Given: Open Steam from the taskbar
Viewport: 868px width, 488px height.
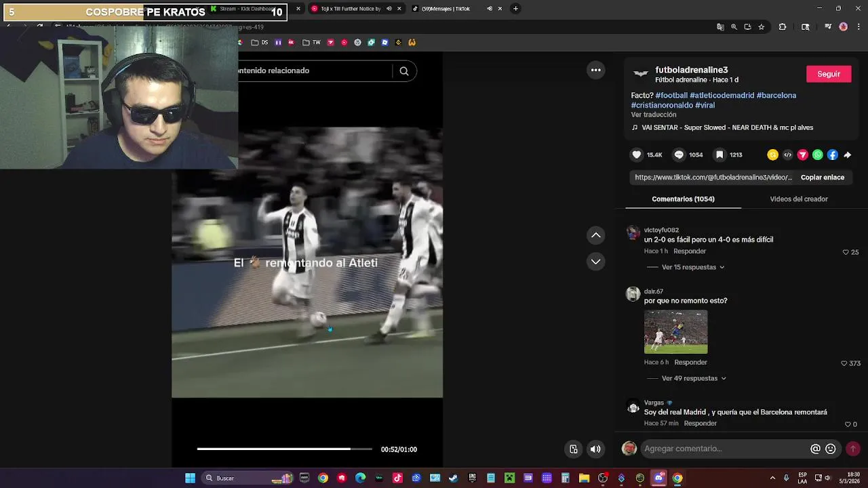Looking at the screenshot, I should pyautogui.click(x=453, y=479).
